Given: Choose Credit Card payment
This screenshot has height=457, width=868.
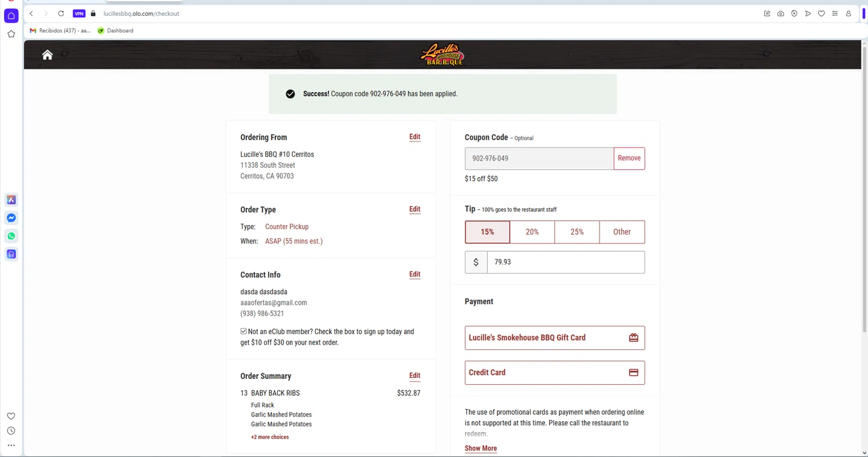Looking at the screenshot, I should [555, 373].
